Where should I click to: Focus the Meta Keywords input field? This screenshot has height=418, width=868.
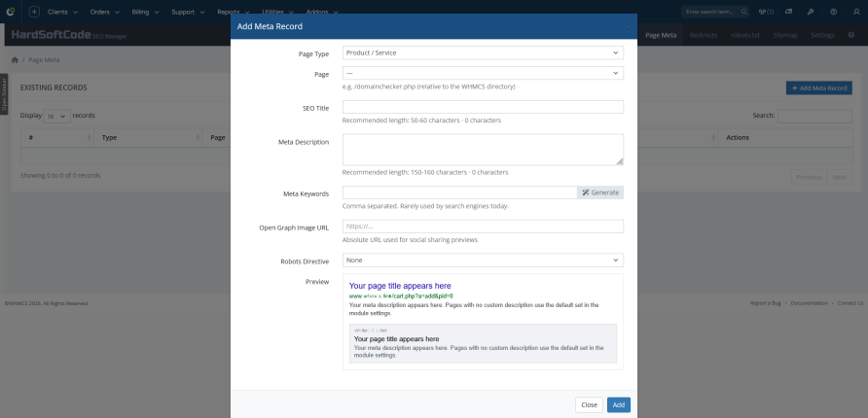pos(459,192)
